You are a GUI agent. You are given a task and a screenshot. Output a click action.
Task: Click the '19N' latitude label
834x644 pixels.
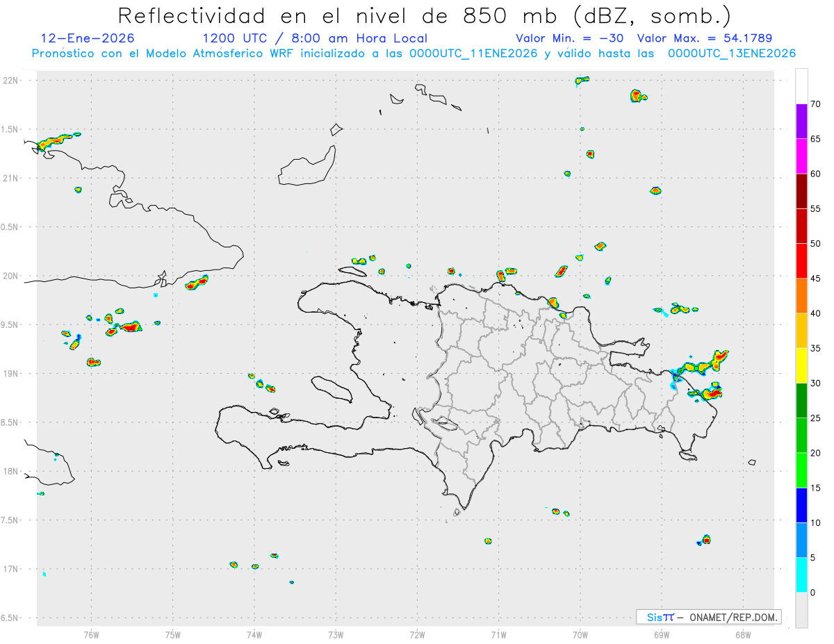(12, 374)
